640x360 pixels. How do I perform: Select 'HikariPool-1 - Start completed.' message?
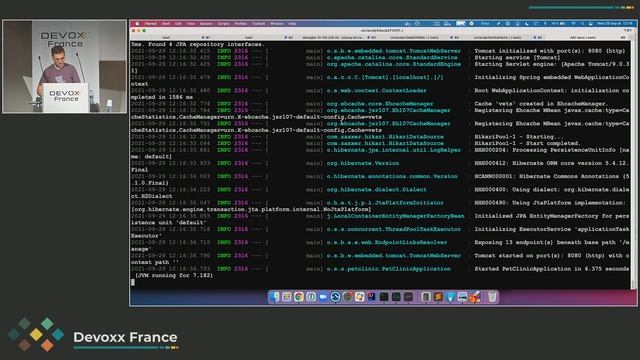[527, 143]
